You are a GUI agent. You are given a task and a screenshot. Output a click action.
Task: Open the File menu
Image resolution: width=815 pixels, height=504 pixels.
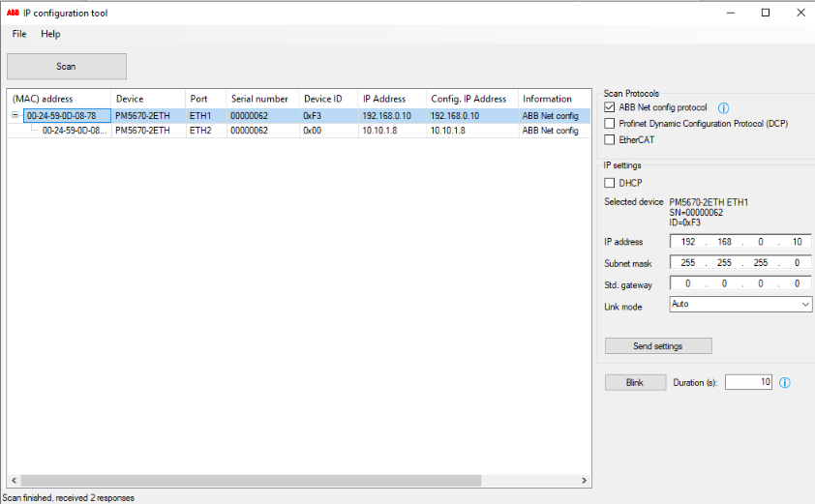19,34
